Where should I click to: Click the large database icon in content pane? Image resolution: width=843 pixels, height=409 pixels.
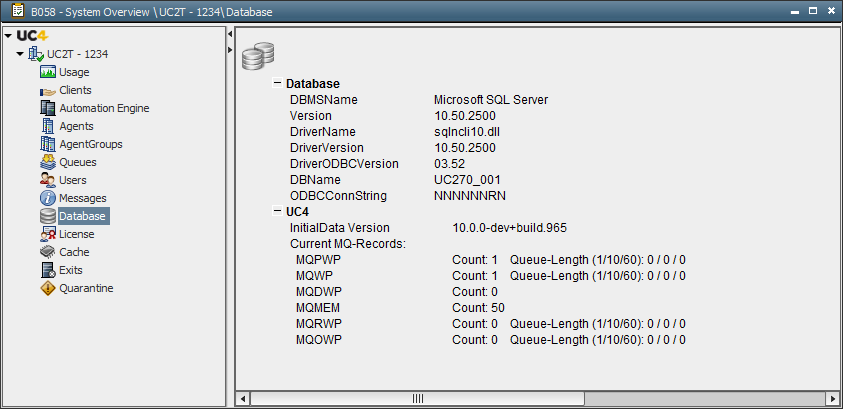[x=258, y=57]
